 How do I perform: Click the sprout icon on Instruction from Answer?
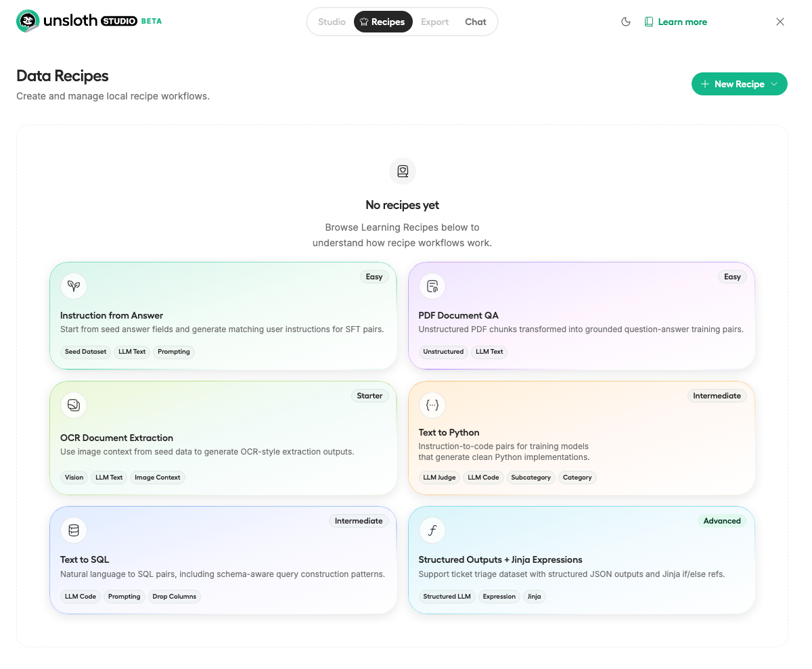point(74,286)
